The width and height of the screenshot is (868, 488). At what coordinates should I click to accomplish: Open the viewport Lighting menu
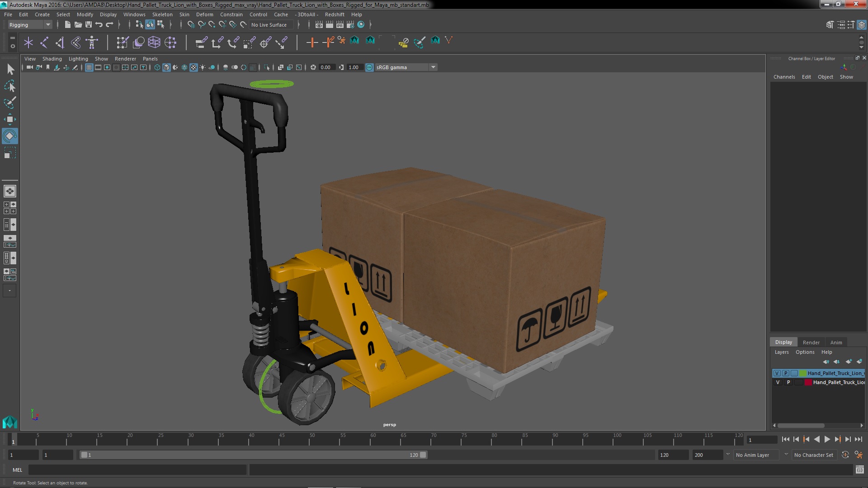78,59
